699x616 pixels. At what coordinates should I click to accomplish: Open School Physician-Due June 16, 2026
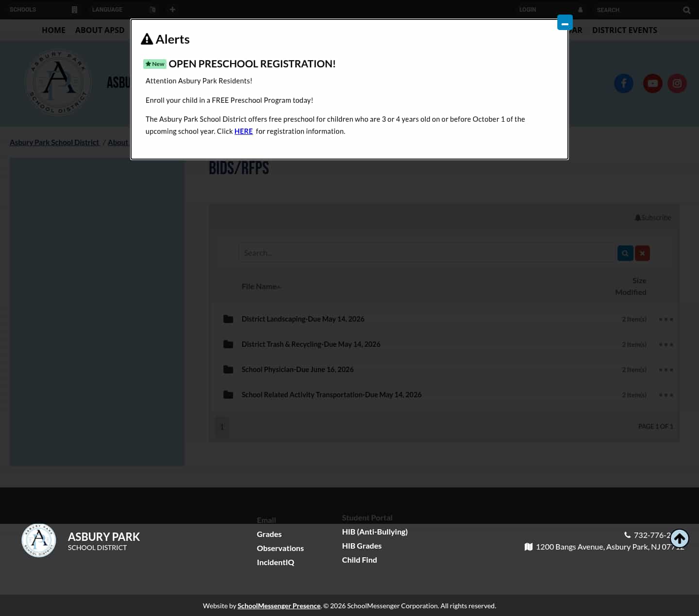tap(298, 370)
